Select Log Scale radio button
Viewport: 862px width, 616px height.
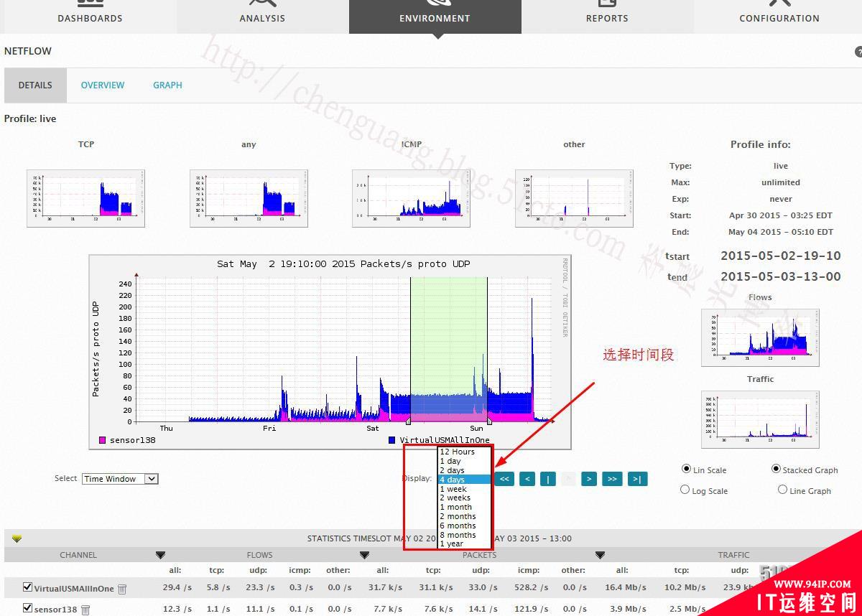(x=685, y=490)
